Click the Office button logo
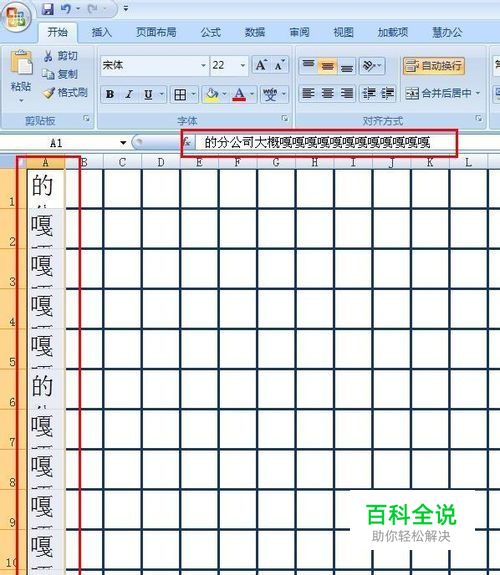The width and height of the screenshot is (500, 575). tap(16, 17)
